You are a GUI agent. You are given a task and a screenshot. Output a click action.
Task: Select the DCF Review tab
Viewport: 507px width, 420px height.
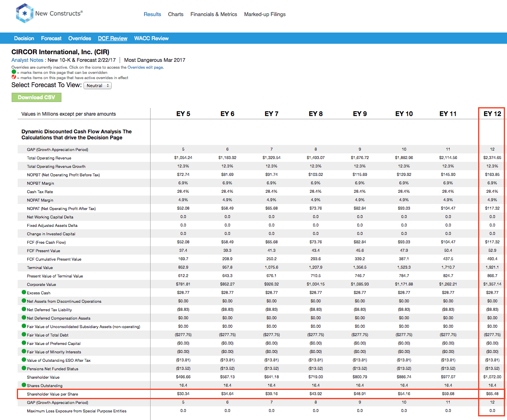tap(113, 38)
